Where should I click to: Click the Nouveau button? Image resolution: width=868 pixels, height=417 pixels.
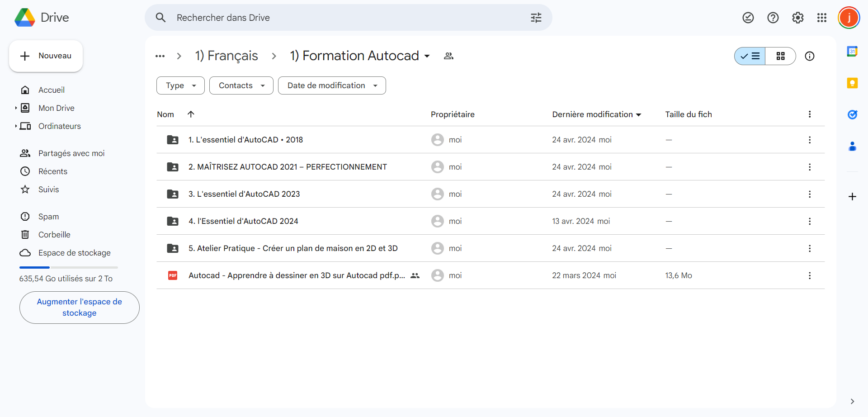pyautogui.click(x=46, y=56)
